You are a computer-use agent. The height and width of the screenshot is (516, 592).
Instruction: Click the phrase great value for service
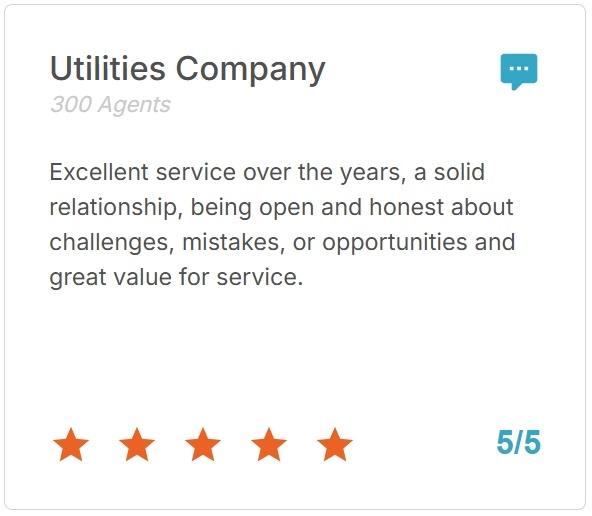click(x=176, y=278)
